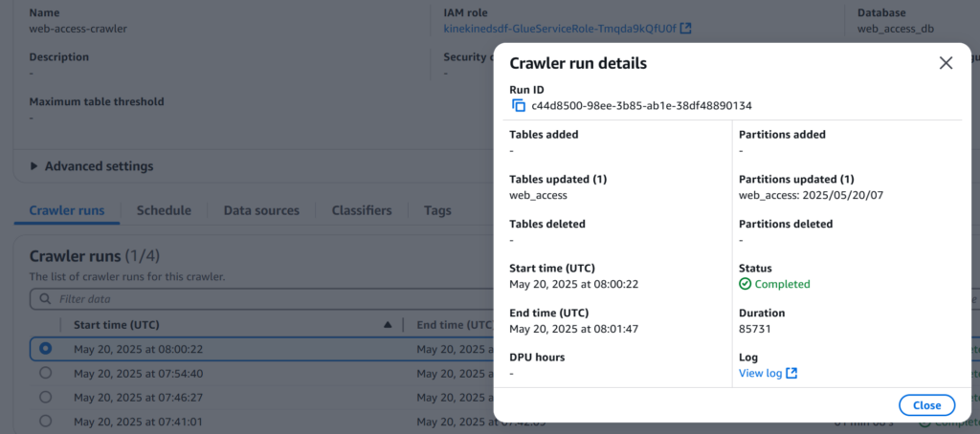Viewport: 980px width, 434px height.
Task: Focus the Filter data search field
Action: click(x=262, y=299)
